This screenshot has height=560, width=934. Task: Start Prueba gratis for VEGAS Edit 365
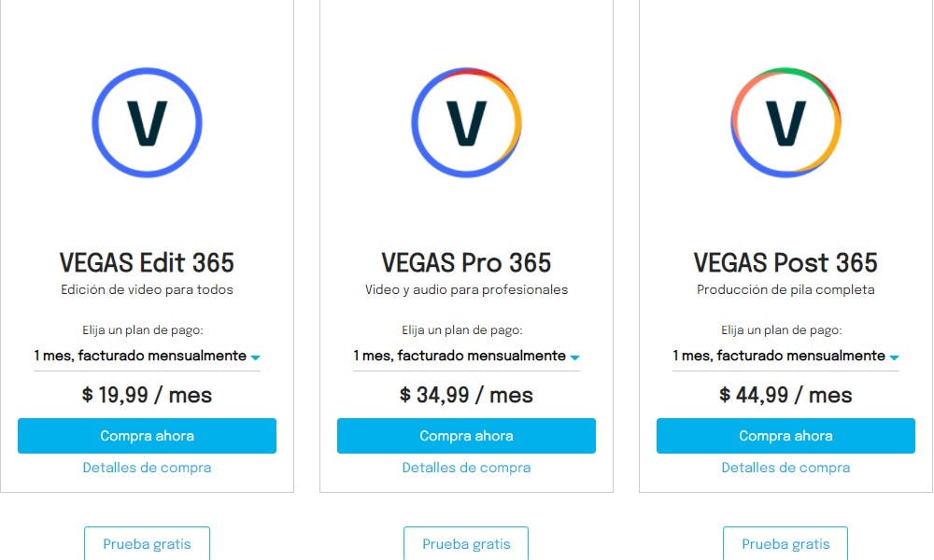[147, 544]
